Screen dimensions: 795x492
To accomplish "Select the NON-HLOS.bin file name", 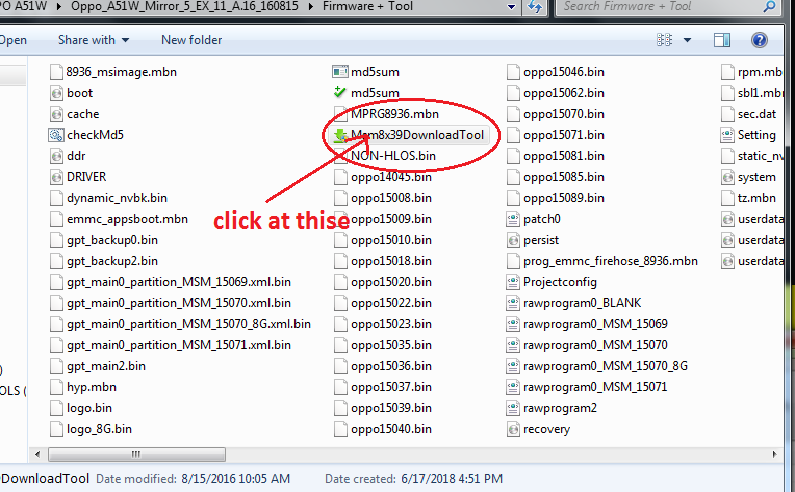I will pyautogui.click(x=393, y=156).
